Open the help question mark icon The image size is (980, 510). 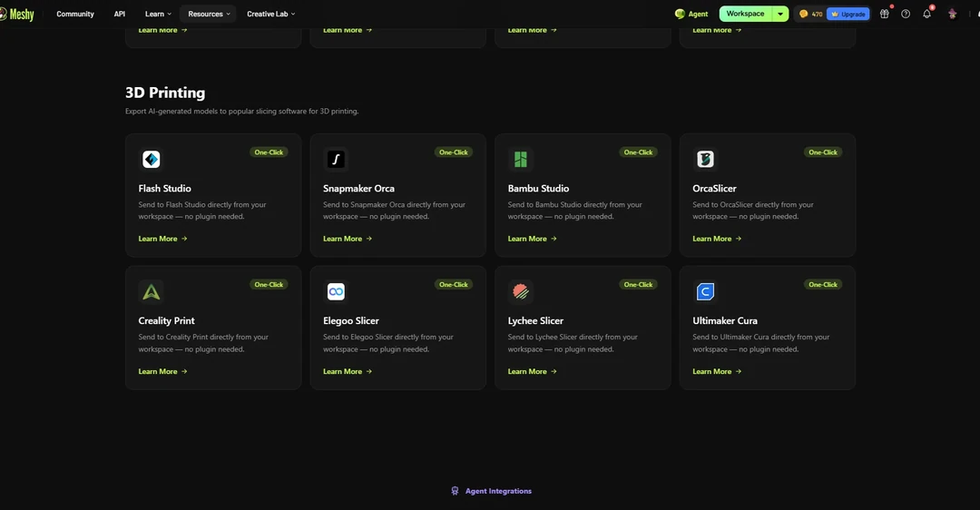(x=906, y=14)
